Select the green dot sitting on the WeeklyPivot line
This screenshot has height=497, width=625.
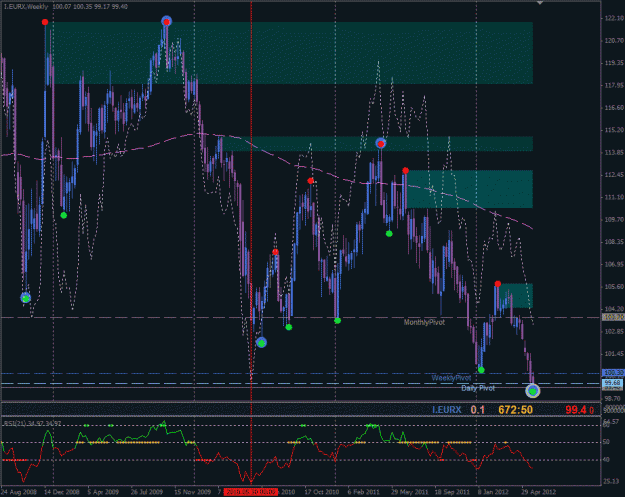pos(481,370)
